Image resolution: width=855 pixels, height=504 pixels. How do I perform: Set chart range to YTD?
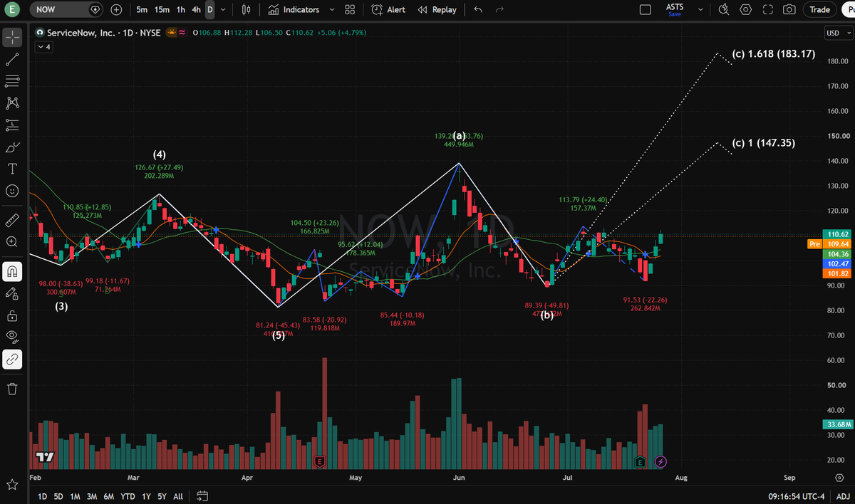(x=128, y=496)
